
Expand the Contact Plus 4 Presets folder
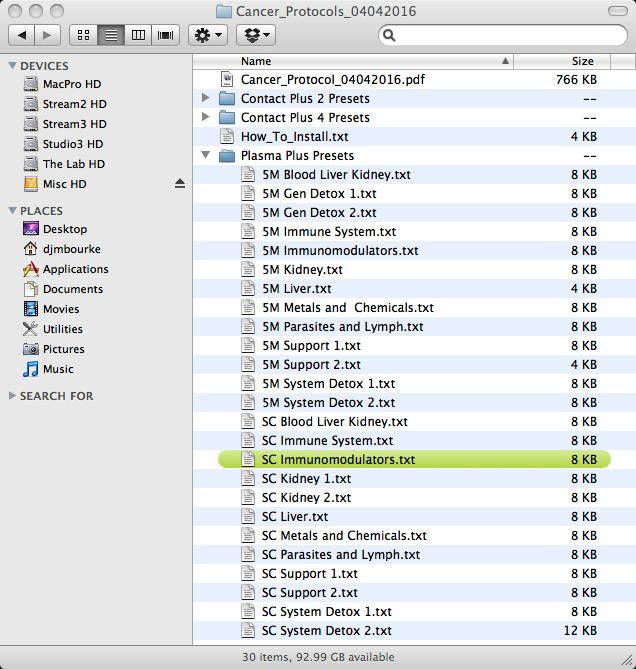point(206,116)
